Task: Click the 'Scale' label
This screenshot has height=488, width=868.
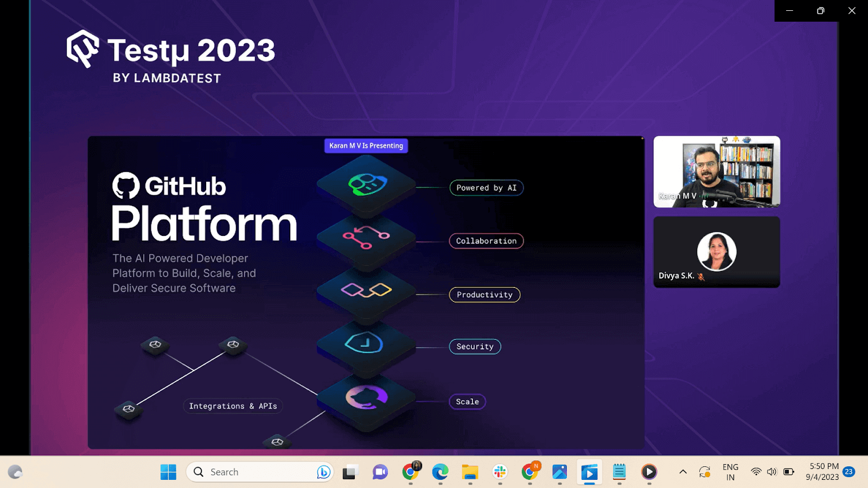Action: tap(467, 402)
